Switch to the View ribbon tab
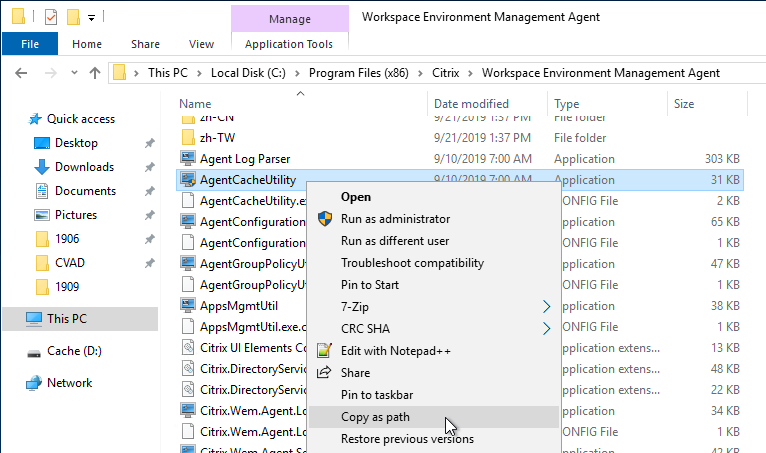This screenshot has width=766, height=453. (201, 44)
